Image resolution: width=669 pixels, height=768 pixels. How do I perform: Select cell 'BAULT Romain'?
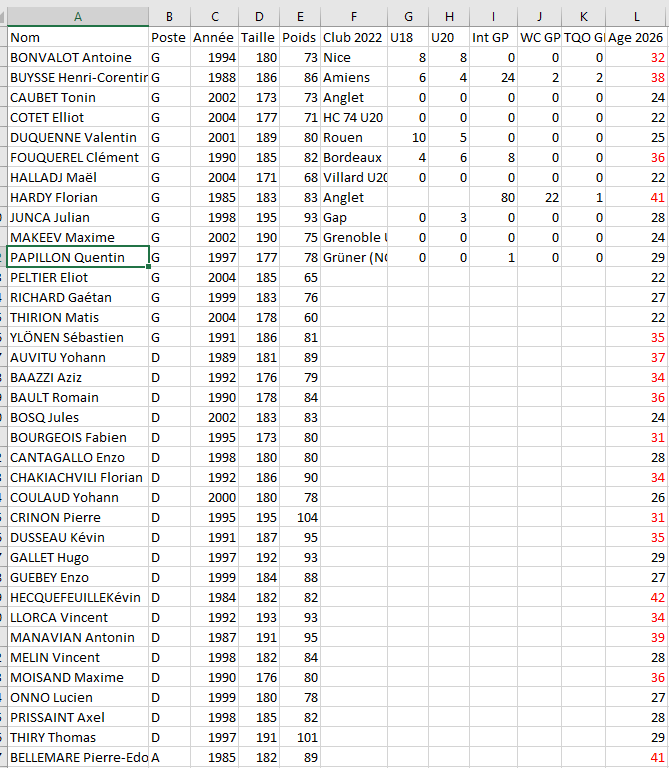78,397
